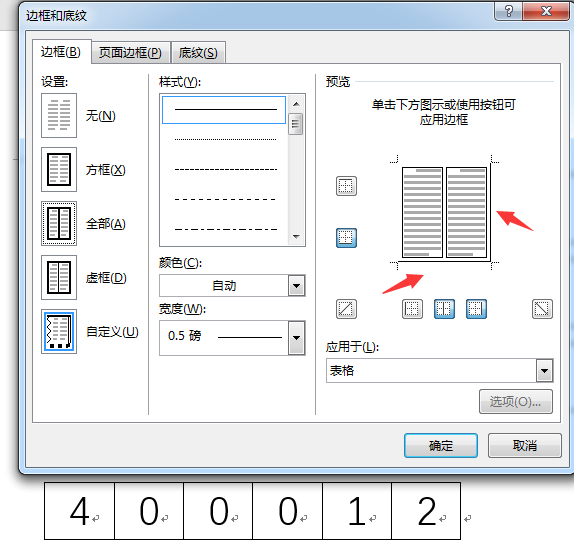Screen dimensions: 574x542
Task: Click the 0.5 磅 width value
Action: tap(184, 336)
